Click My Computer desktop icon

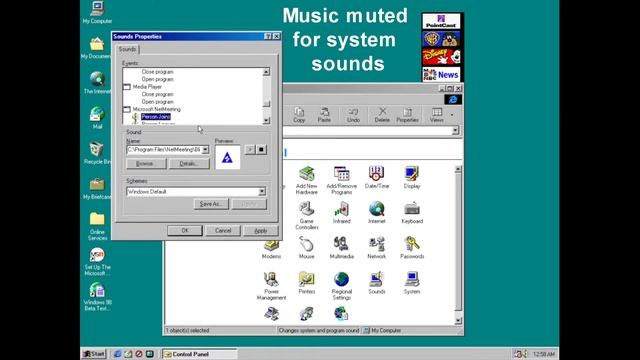pyautogui.click(x=97, y=13)
